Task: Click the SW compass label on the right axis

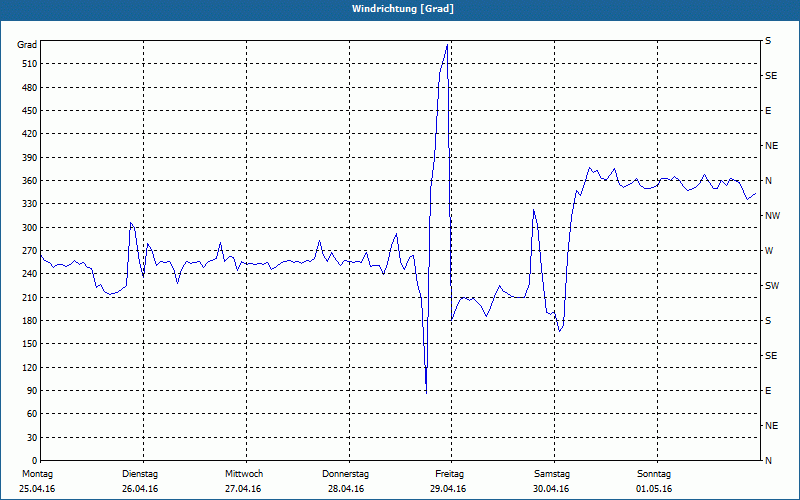Action: pos(772,286)
